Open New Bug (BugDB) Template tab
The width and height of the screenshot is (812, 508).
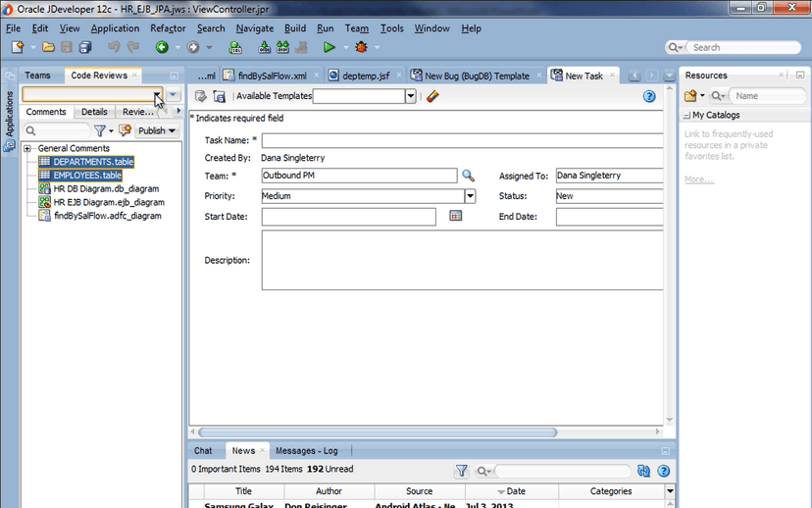477,76
